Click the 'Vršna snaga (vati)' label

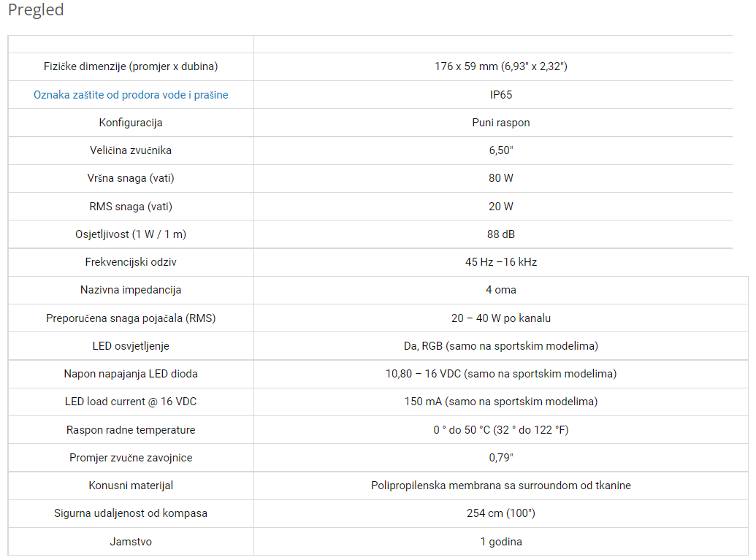point(131,178)
